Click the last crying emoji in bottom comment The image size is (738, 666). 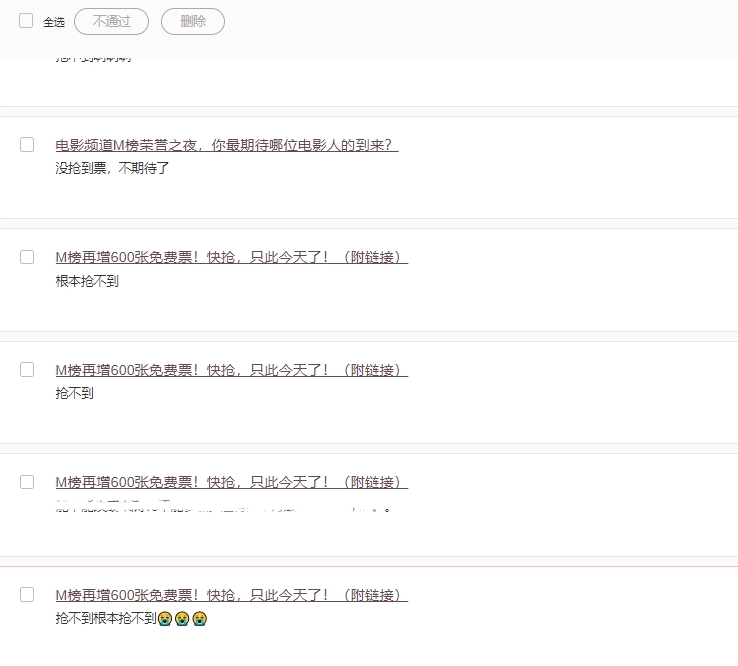click(x=200, y=619)
